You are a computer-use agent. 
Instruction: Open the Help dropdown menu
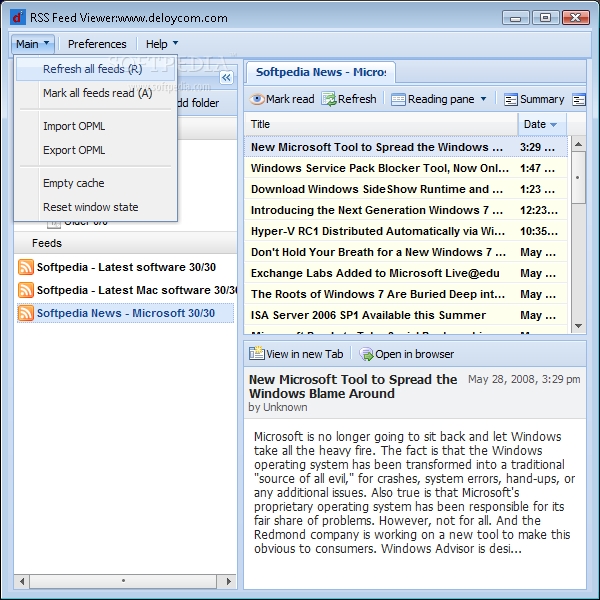[162, 44]
